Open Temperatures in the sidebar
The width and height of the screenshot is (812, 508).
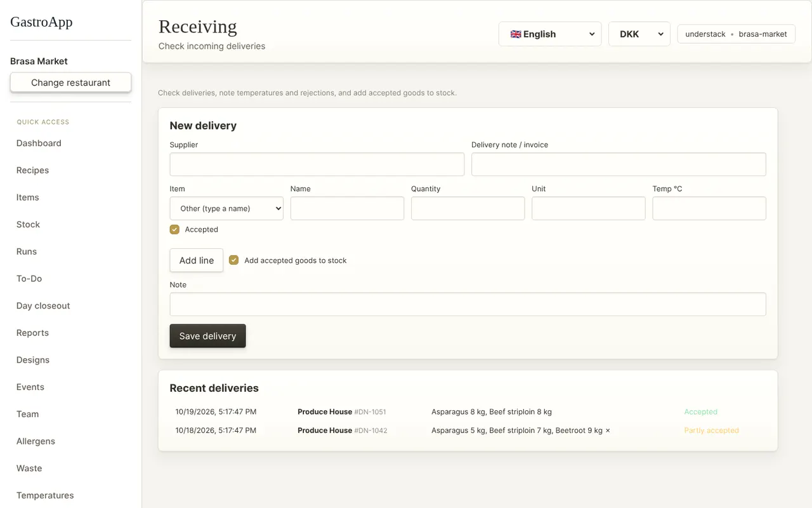(45, 495)
